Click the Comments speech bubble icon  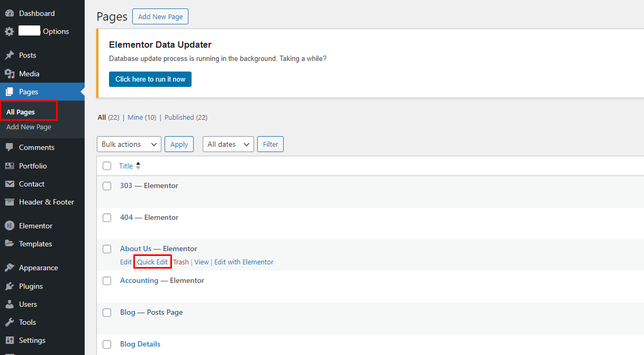10,147
